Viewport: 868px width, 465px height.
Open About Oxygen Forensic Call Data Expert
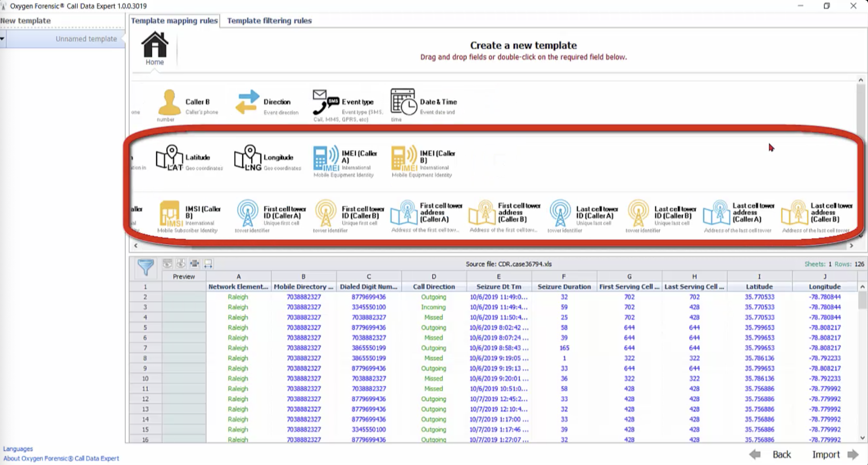tap(61, 458)
